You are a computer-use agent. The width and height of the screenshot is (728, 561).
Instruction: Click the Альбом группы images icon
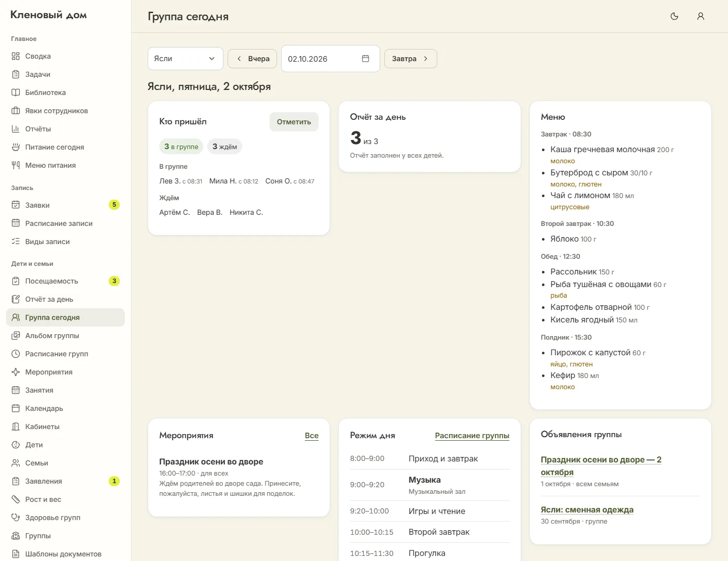16,336
